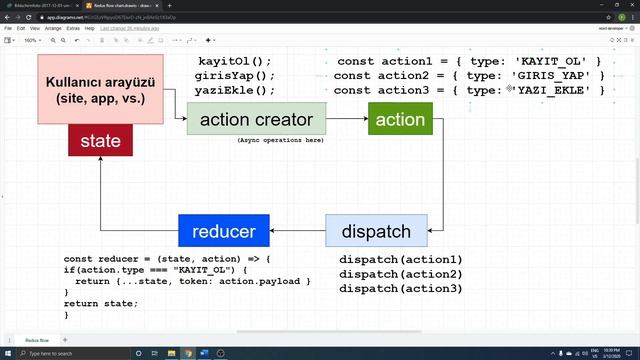The image size is (640, 360).
Task: Select the "dispatch(action2)" text line
Action: (400, 274)
